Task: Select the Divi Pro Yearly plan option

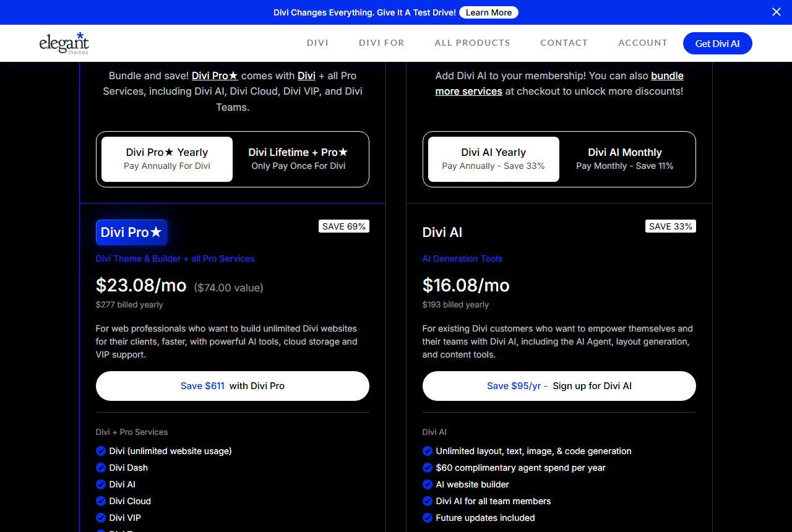Action: point(167,159)
